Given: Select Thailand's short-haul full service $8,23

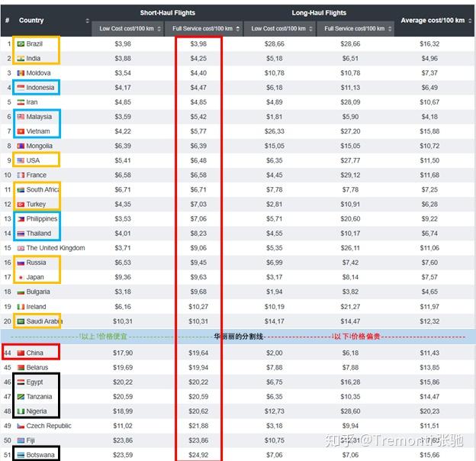Looking at the screenshot, I should (198, 234).
